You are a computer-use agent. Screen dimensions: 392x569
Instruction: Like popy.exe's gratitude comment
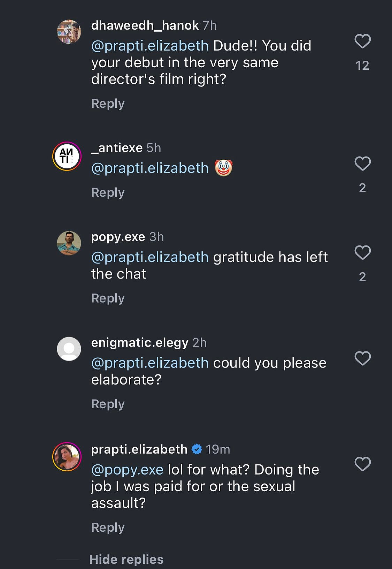click(362, 252)
